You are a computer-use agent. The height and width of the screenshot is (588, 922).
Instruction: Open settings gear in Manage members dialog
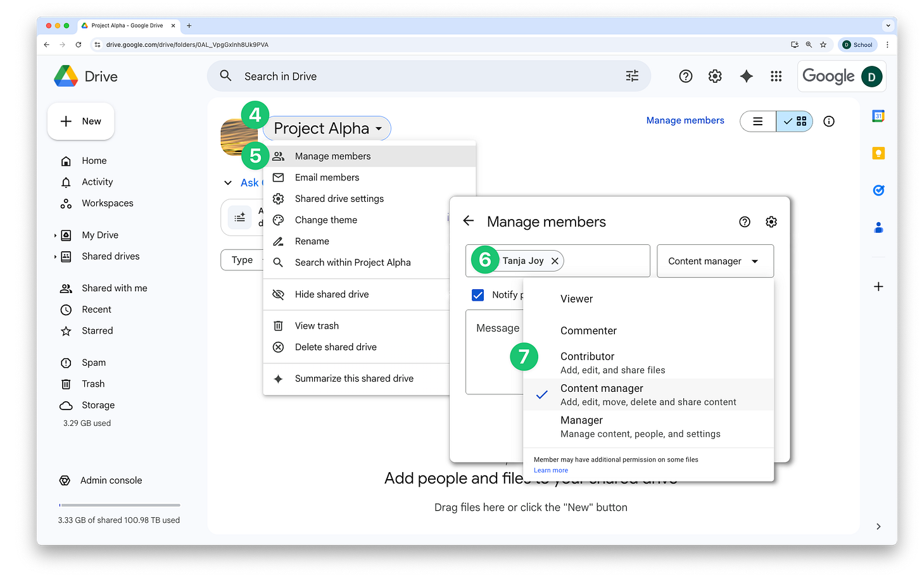(771, 222)
